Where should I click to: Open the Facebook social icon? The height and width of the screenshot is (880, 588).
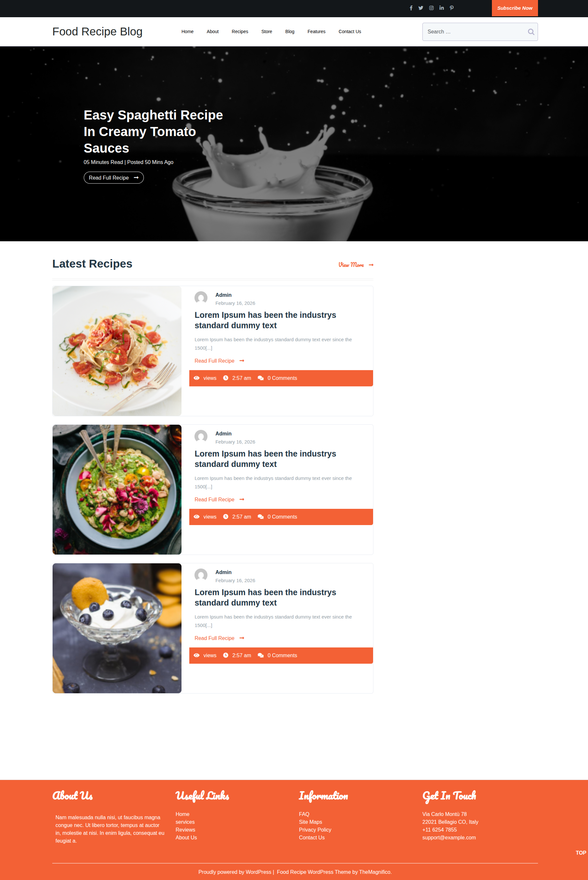coord(411,8)
